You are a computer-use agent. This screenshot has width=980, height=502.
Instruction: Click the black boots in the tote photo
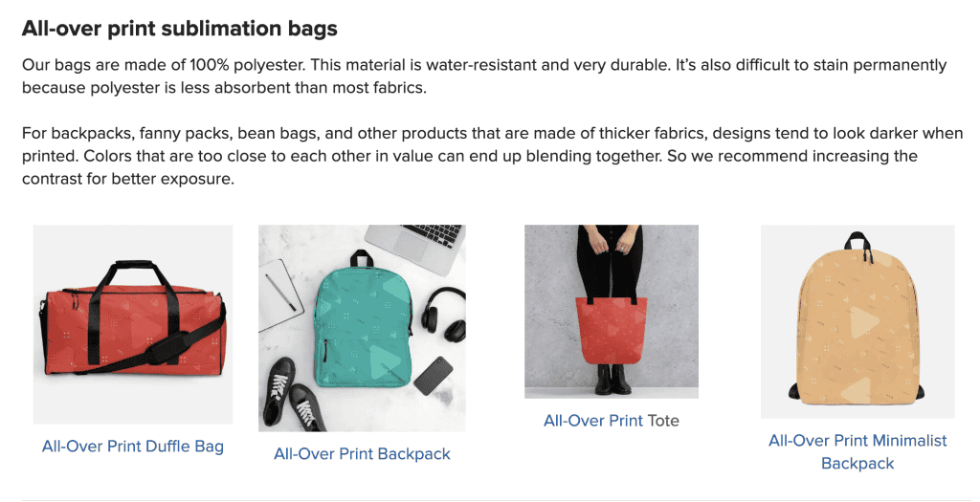click(x=610, y=379)
